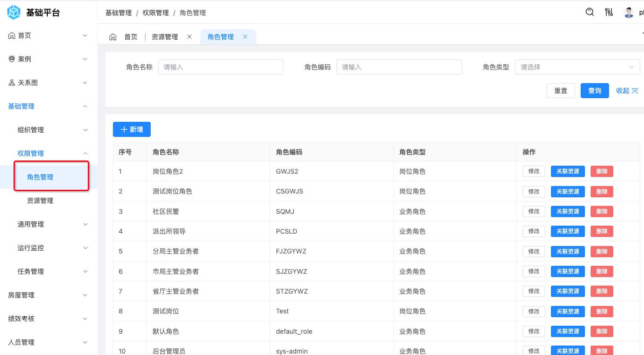Expand the 首页 sidebar menu chevron

coord(85,35)
